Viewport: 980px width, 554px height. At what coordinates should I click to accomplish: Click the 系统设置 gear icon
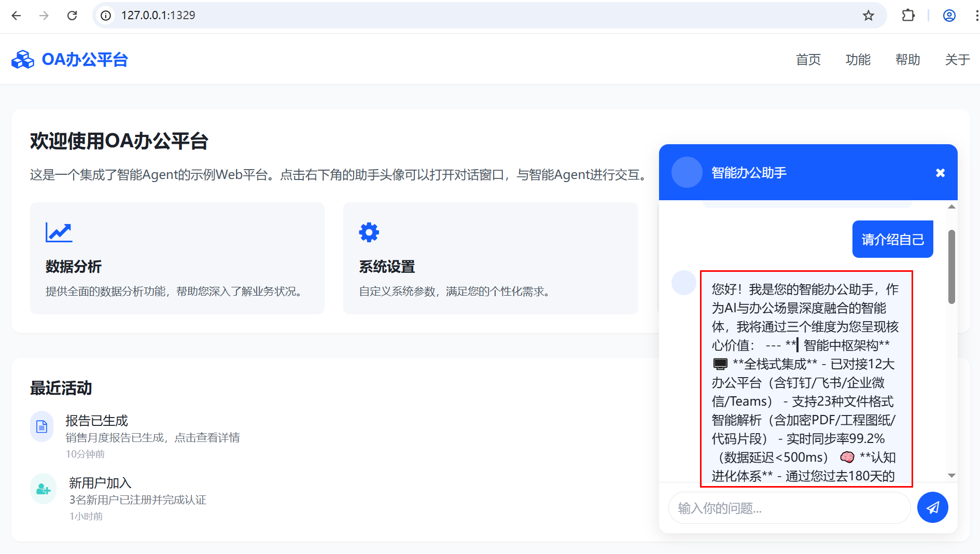(x=369, y=232)
